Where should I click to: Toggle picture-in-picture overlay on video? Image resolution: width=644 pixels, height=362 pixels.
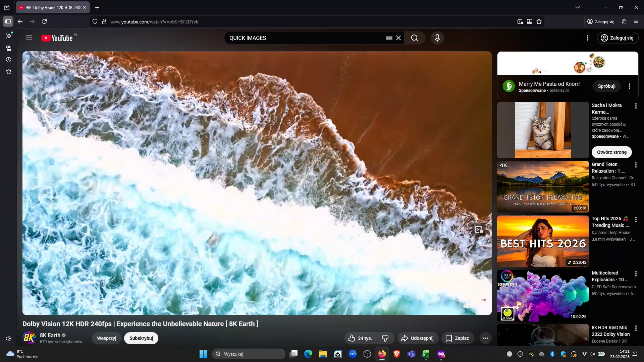(x=479, y=230)
